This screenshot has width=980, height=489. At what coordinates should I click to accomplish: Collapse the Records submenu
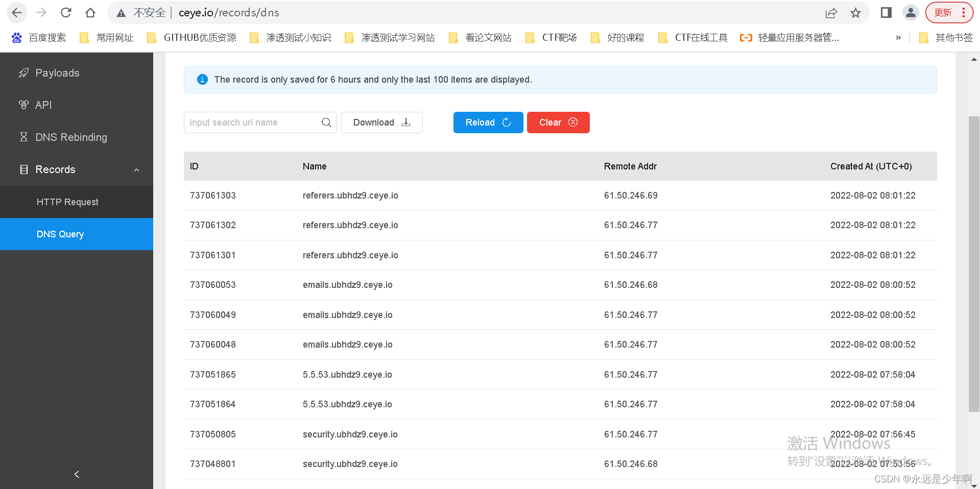point(136,170)
